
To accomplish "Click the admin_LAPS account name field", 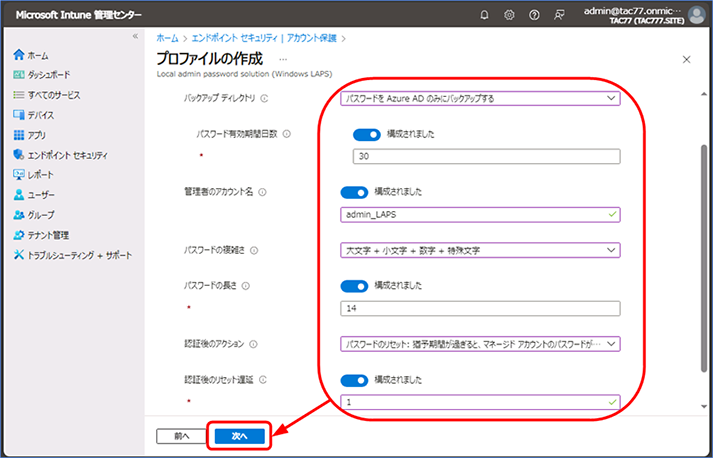I will tap(480, 215).
